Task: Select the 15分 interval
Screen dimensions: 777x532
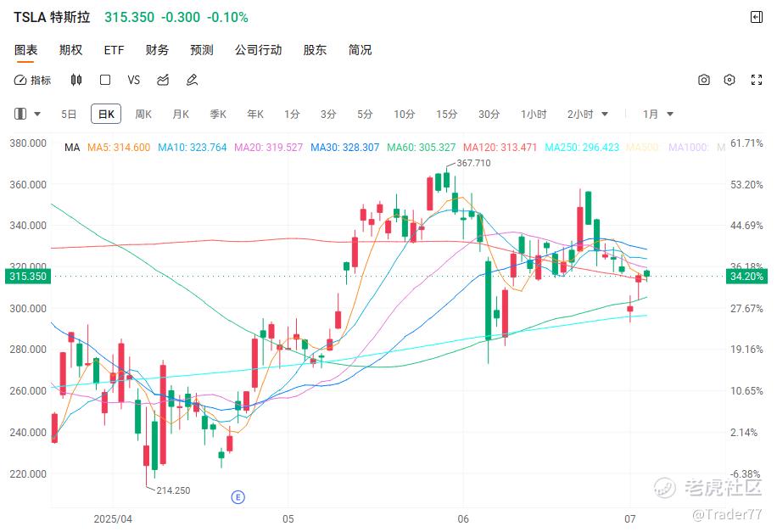Action: [446, 114]
